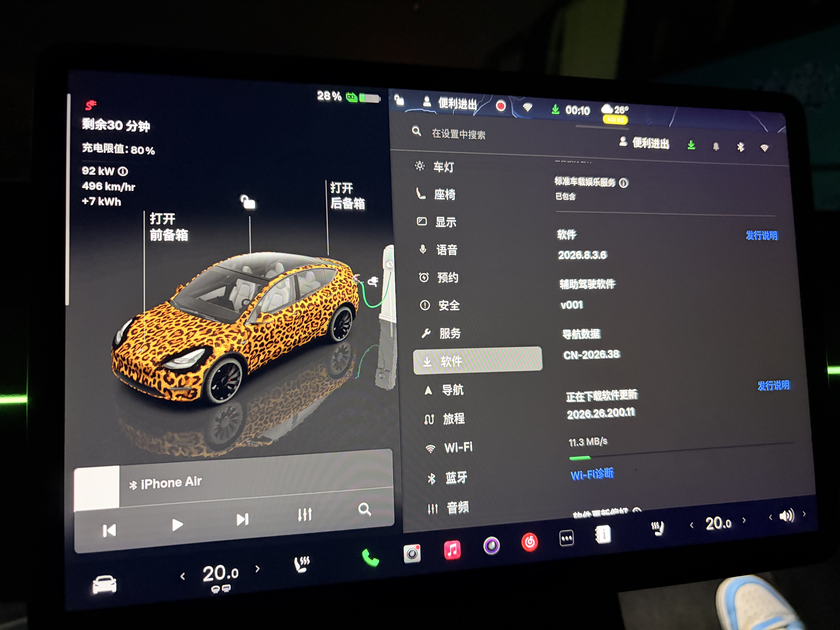Tap info icon beside 标准车载娱乐服务
The image size is (840, 630).
coord(624,183)
